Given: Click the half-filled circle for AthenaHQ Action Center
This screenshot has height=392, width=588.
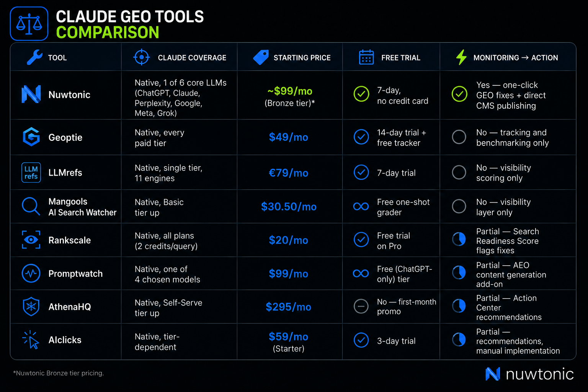Looking at the screenshot, I should point(459,306).
